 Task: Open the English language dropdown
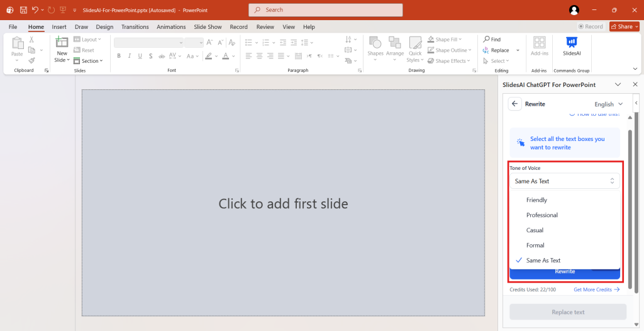pyautogui.click(x=609, y=104)
